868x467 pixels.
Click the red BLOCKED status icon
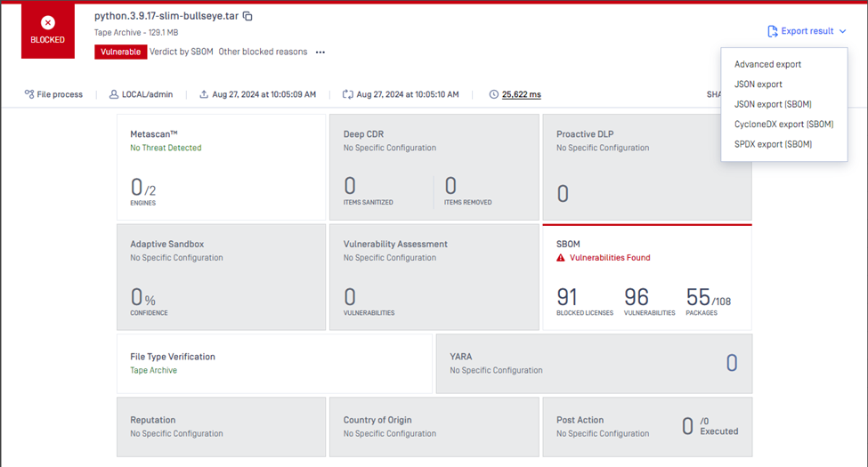[x=48, y=24]
